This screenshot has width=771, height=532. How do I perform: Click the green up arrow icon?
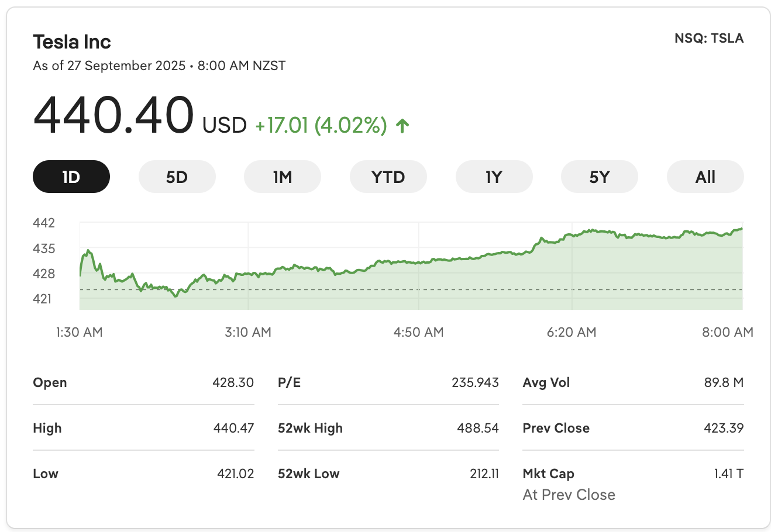(402, 125)
